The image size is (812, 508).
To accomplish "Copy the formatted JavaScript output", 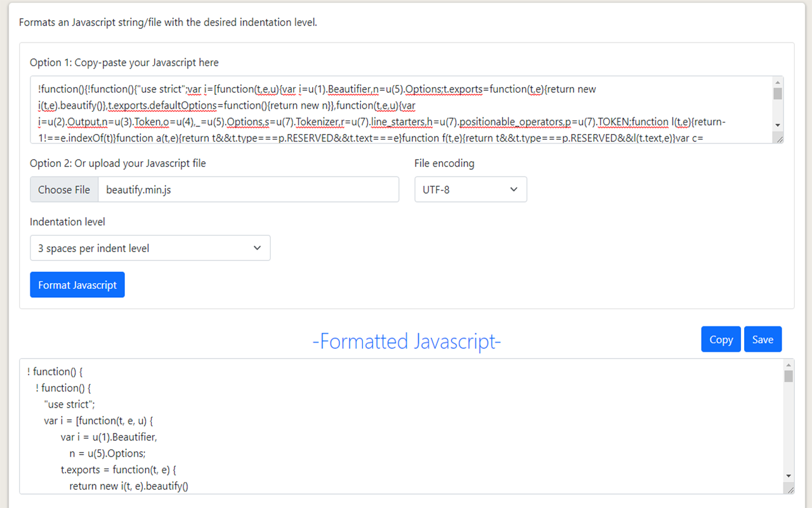I will click(x=721, y=339).
